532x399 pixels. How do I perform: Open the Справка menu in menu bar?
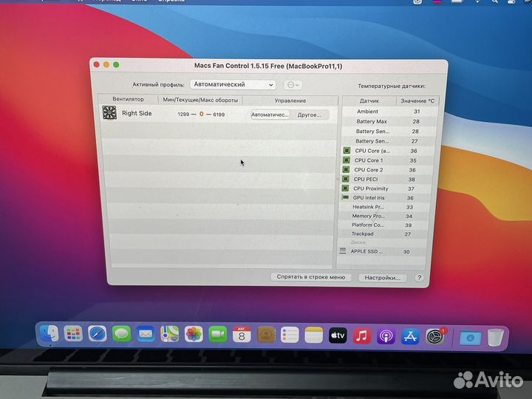171,1
